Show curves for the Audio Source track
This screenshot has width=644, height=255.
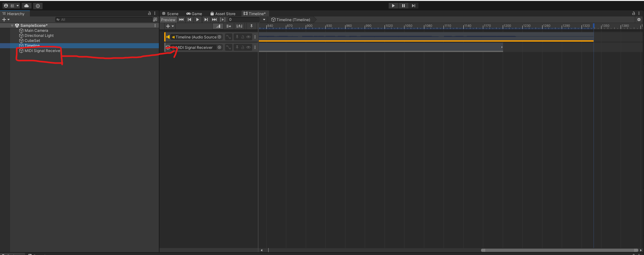[x=229, y=37]
